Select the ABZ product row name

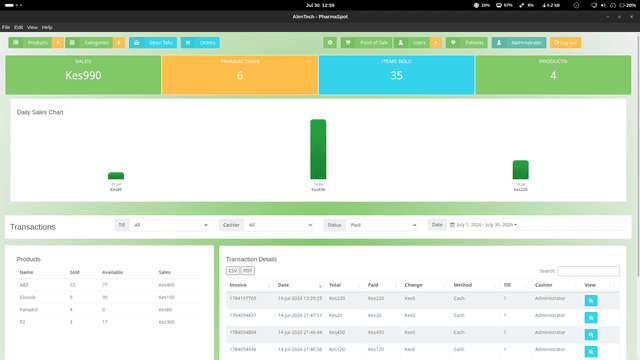[24, 285]
